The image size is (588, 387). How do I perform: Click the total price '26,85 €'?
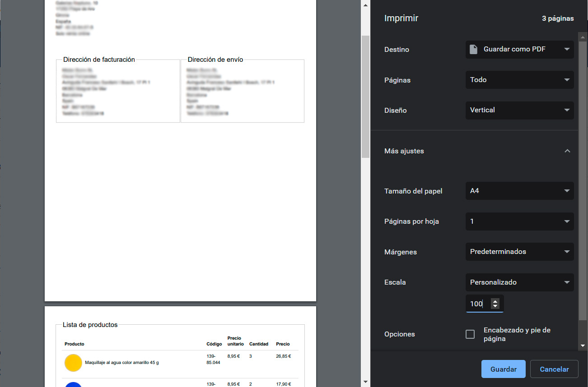(284, 356)
